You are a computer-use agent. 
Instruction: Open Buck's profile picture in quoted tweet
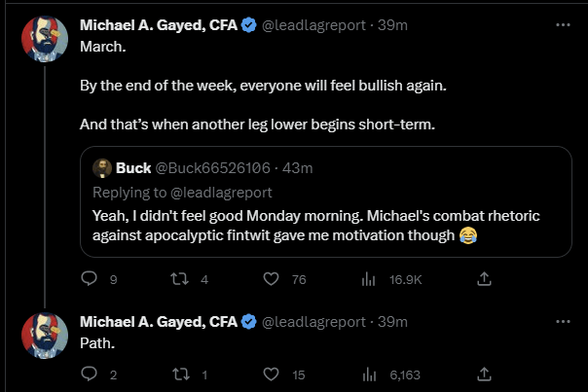point(102,168)
